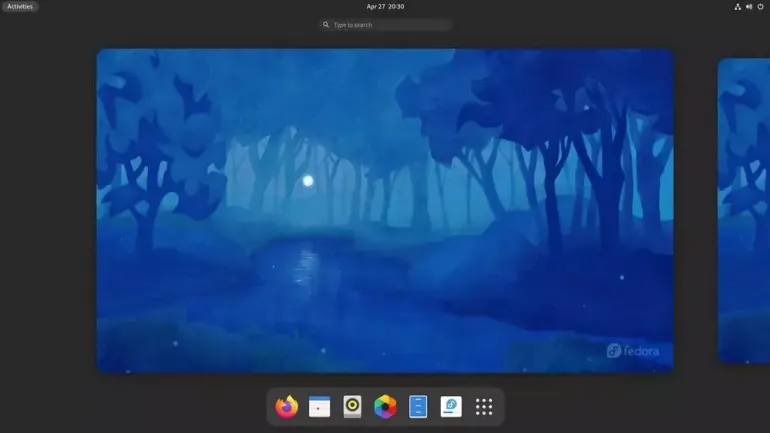The image size is (770, 433).
Task: Open the Software store icon
Action: point(451,406)
